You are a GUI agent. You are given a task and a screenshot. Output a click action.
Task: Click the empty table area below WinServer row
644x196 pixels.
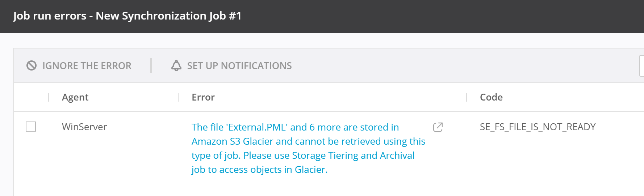click(x=290, y=186)
